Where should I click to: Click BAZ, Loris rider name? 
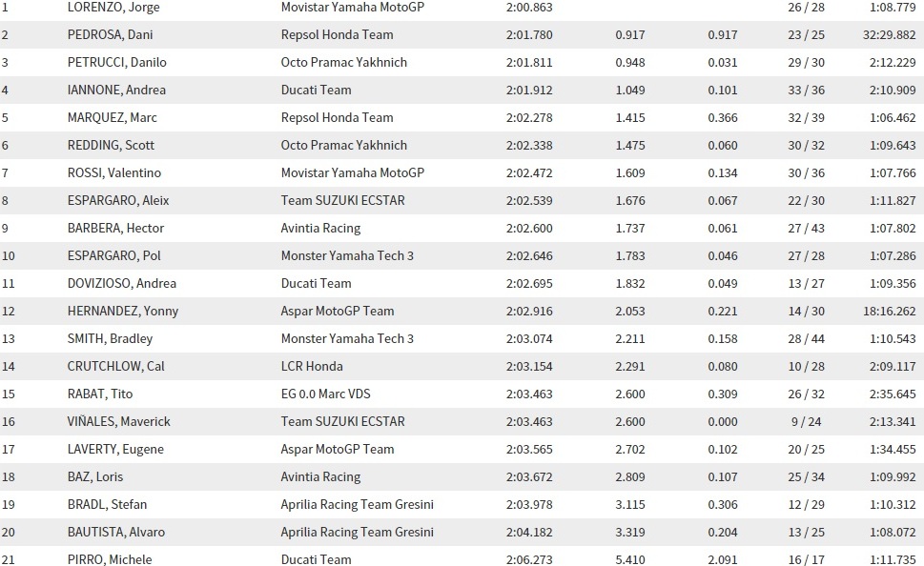[x=95, y=477]
